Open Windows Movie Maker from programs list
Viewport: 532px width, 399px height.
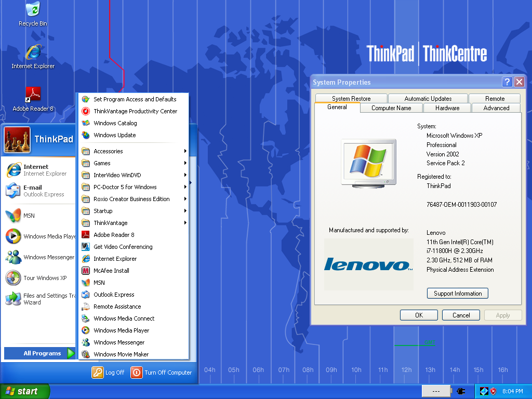(x=121, y=354)
